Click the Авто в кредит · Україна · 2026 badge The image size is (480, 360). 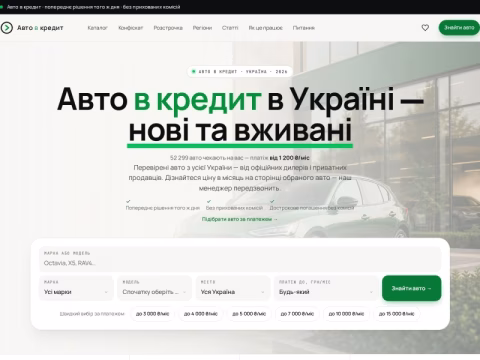[240, 71]
